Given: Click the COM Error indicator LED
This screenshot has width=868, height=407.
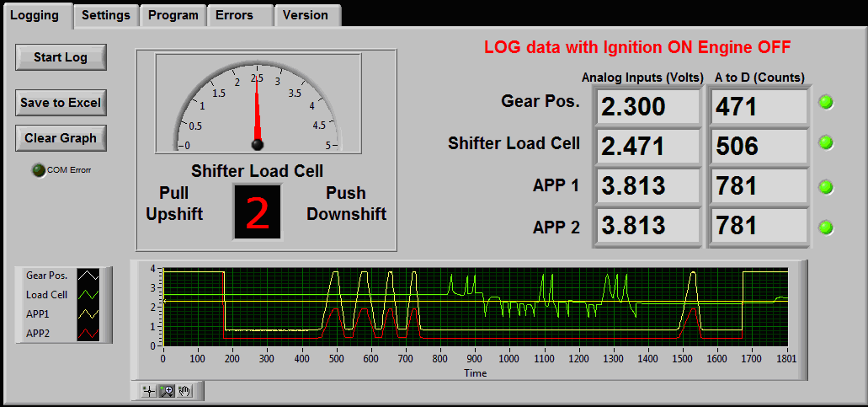Looking at the screenshot, I should pyautogui.click(x=38, y=170).
